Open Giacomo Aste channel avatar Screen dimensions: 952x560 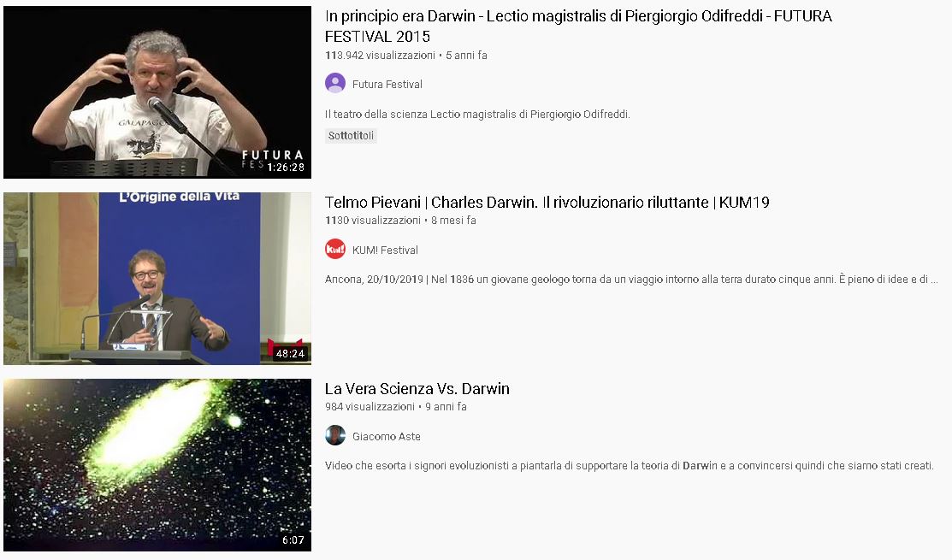click(335, 436)
